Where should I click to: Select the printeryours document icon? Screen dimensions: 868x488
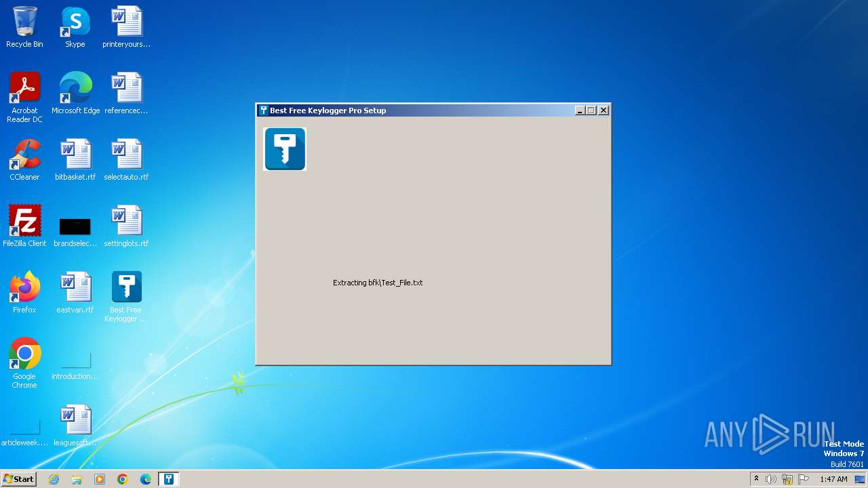tap(126, 27)
